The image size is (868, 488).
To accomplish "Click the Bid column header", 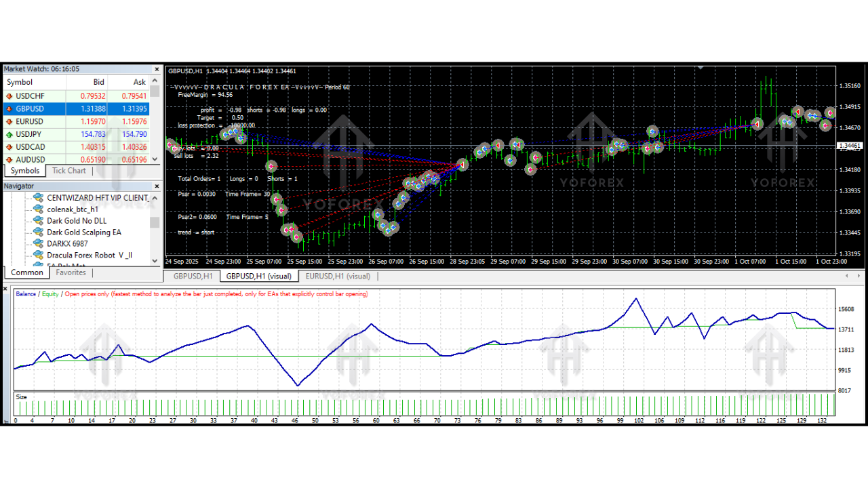I will (98, 82).
